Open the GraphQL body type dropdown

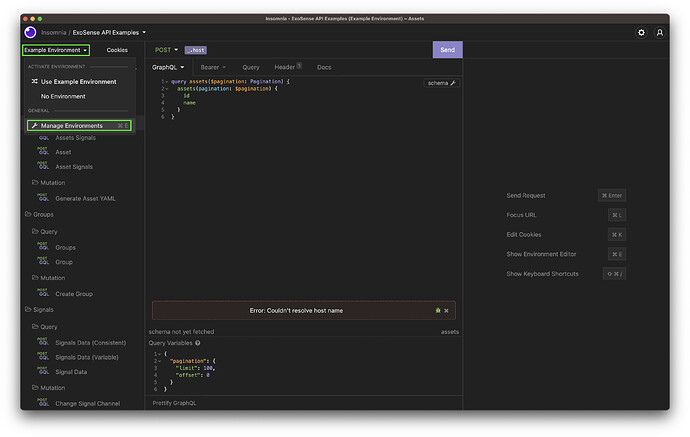pos(168,67)
